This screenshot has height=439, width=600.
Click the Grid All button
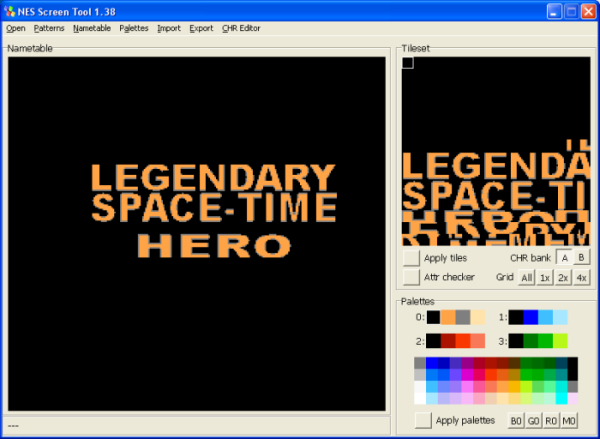coord(527,277)
